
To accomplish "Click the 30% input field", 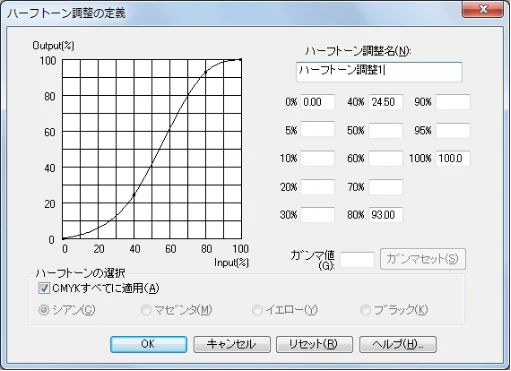I will click(x=318, y=215).
